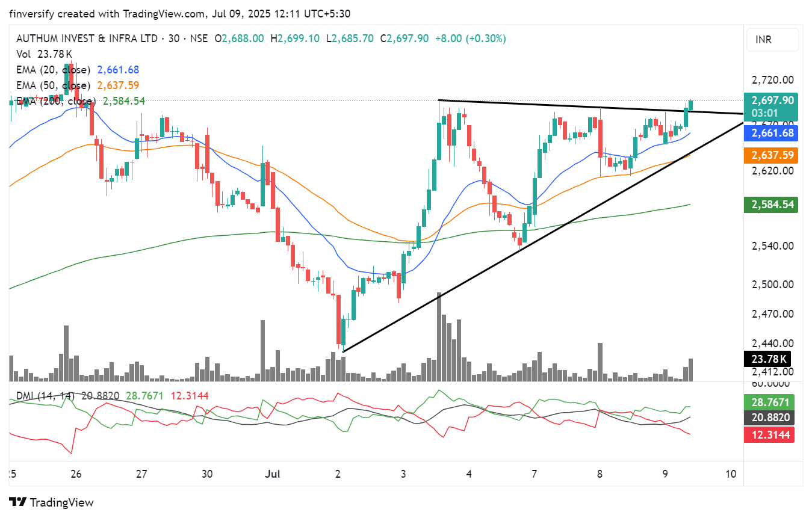
Task: Select the low value L2,685.70
Action: tap(350, 39)
